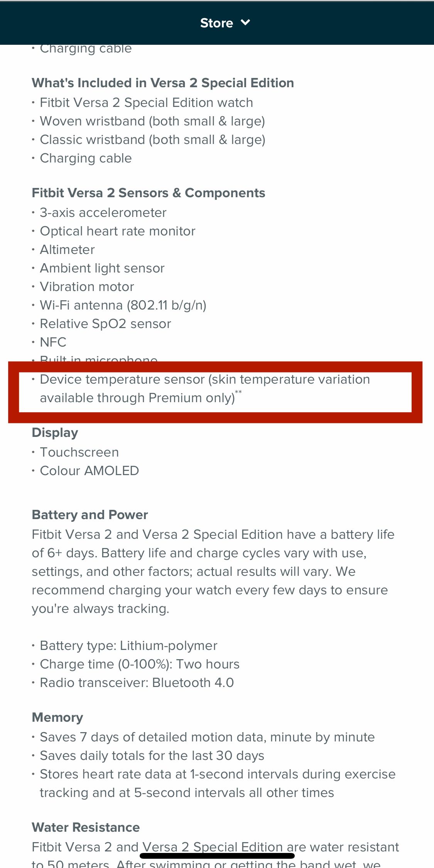Click the Saves daily totals for 30 days line
Viewport: 434px width, 868px height.
[x=152, y=756]
